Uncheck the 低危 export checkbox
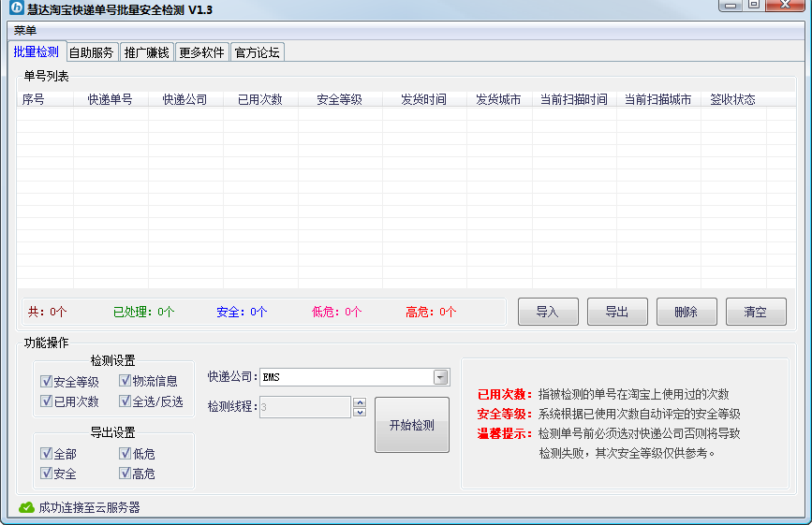 click(x=125, y=454)
